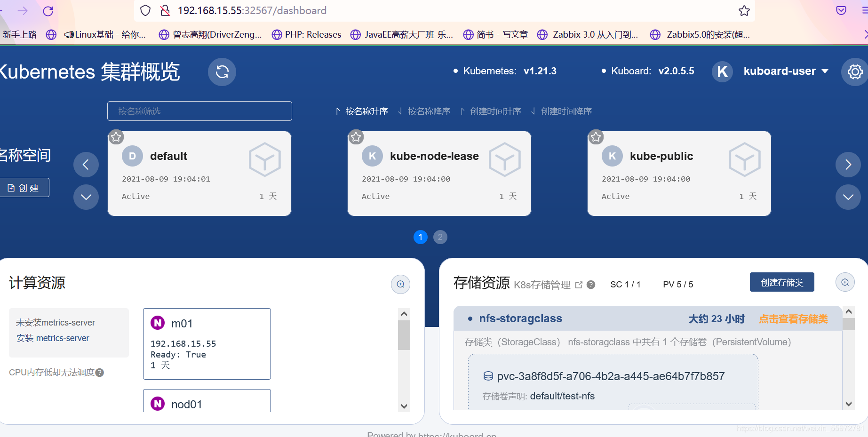Open the K8s存储管理 link
The image size is (868, 437).
(542, 285)
